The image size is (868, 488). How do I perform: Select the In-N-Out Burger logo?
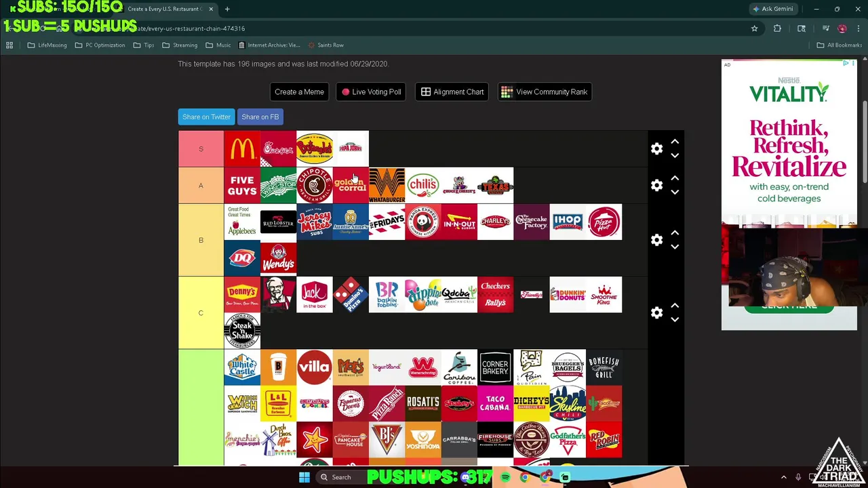pos(459,222)
